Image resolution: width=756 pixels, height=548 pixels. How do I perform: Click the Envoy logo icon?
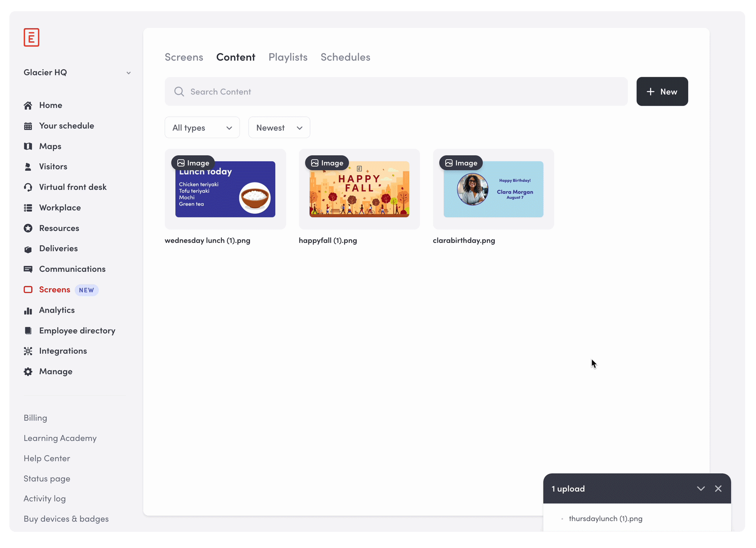(x=31, y=37)
